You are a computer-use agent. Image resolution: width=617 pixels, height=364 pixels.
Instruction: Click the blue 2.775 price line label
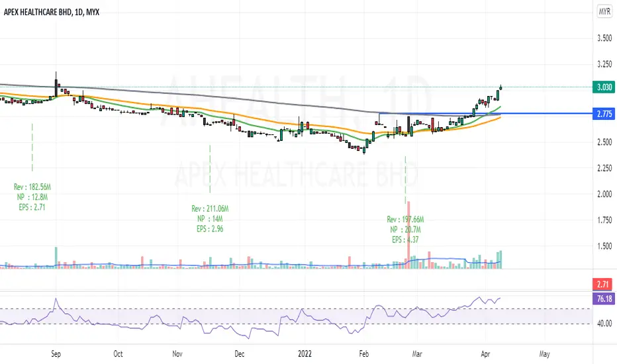tap(604, 114)
